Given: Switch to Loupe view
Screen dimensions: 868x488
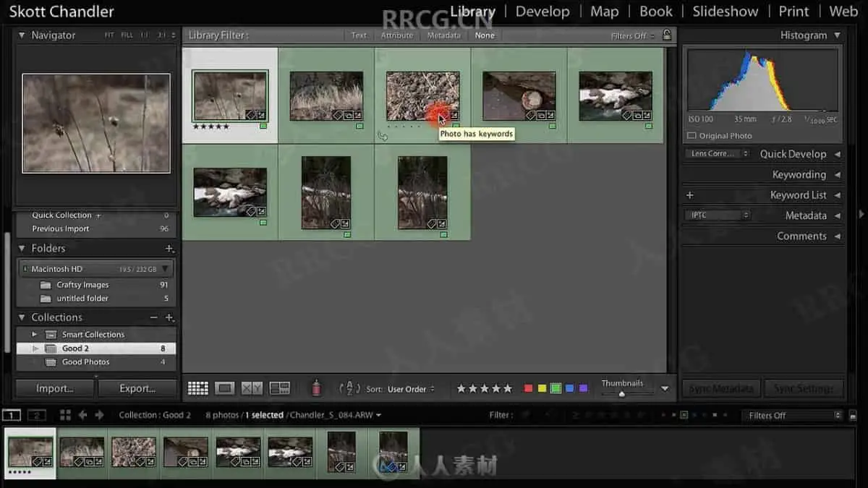Looking at the screenshot, I should pyautogui.click(x=225, y=388).
